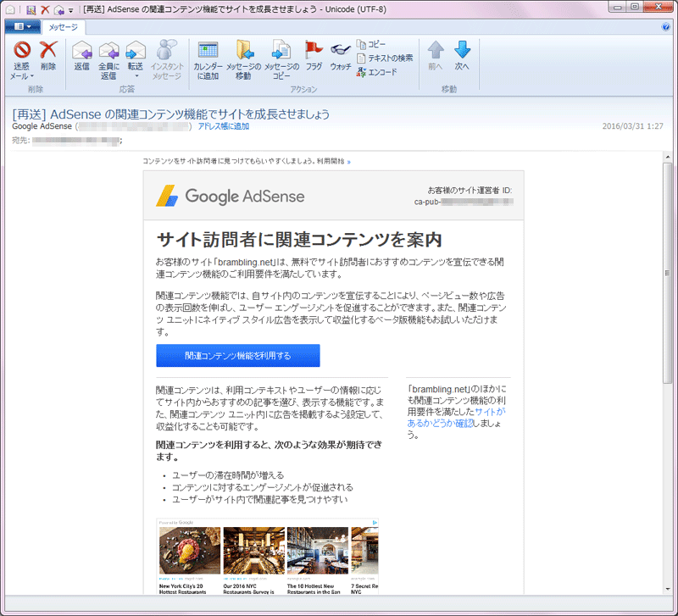The image size is (678, 616).
Task: Forward the message with 転送
Action: pos(136,55)
